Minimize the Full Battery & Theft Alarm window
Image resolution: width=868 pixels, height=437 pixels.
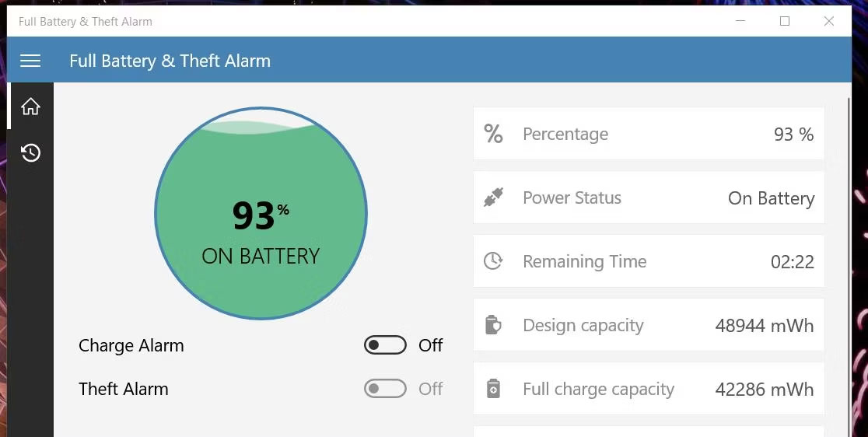(740, 22)
